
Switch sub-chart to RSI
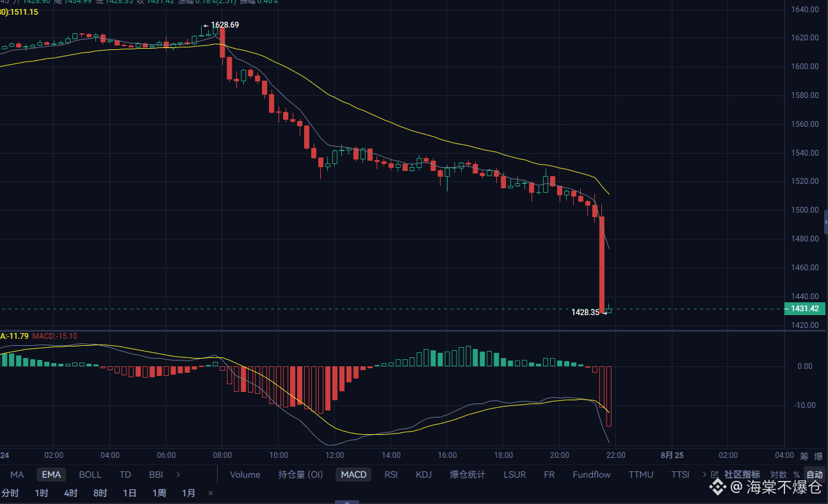click(x=391, y=475)
